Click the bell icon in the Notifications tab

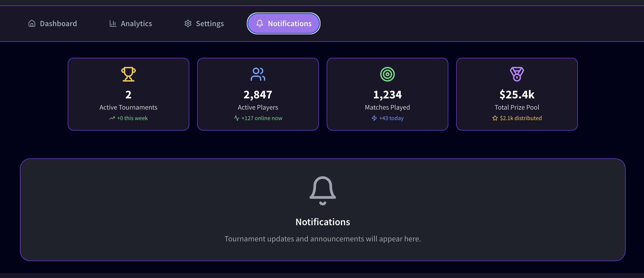click(260, 23)
